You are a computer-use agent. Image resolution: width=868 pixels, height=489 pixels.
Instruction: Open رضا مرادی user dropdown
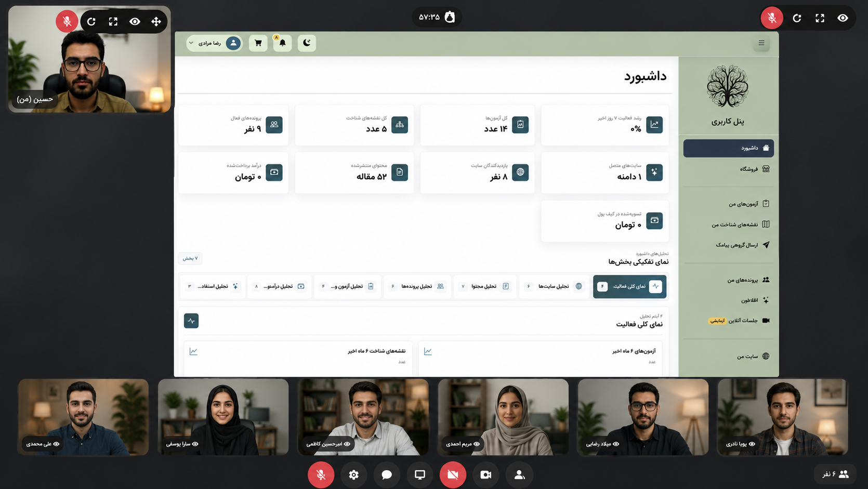click(x=215, y=43)
